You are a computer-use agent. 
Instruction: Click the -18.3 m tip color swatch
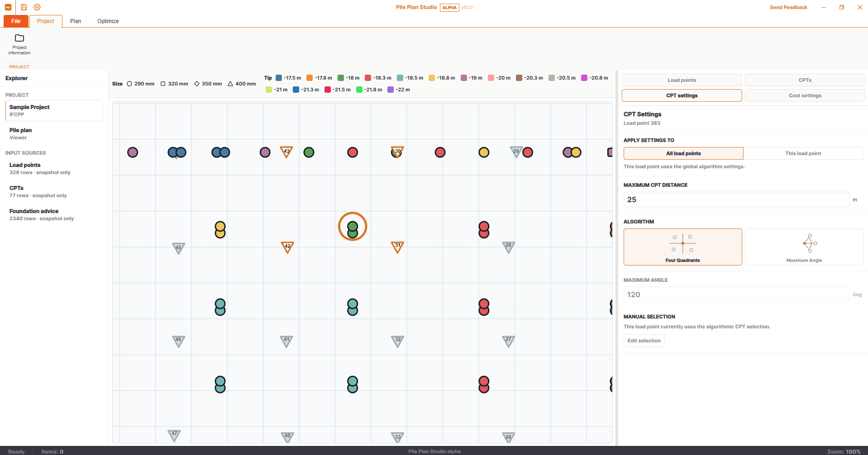click(x=368, y=78)
